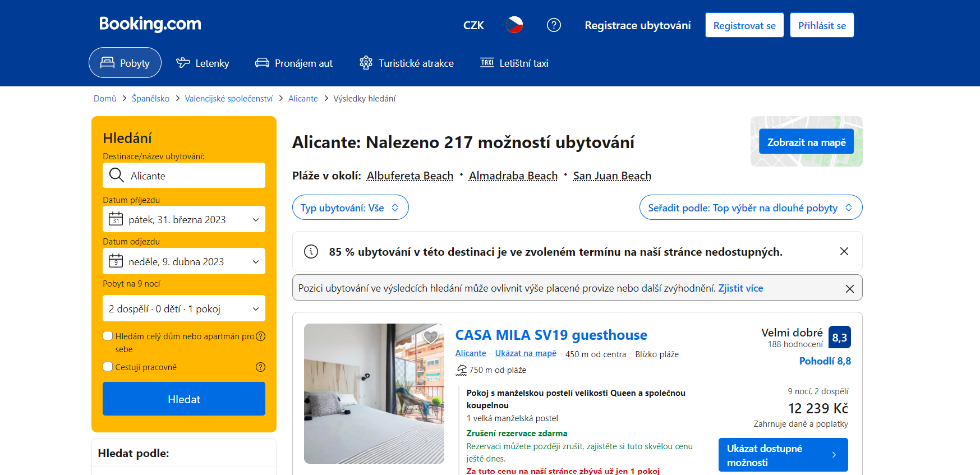Image resolution: width=980 pixels, height=475 pixels.
Task: Open the check-in date dropdown
Action: pos(184,219)
